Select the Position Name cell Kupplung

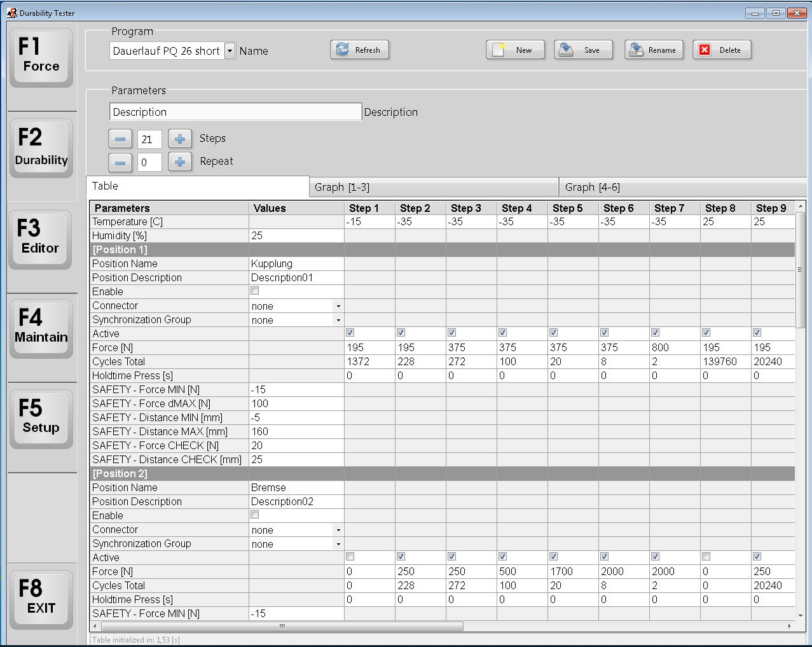pyautogui.click(x=296, y=263)
